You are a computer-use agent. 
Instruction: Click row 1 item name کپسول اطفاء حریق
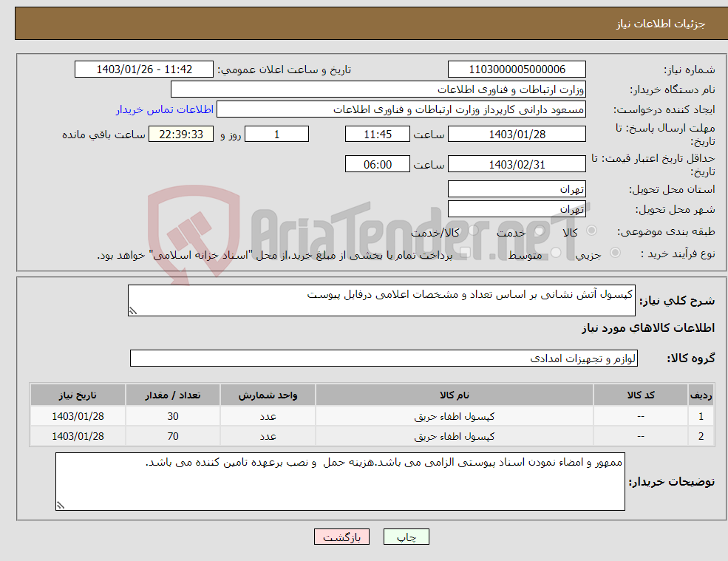tap(455, 417)
